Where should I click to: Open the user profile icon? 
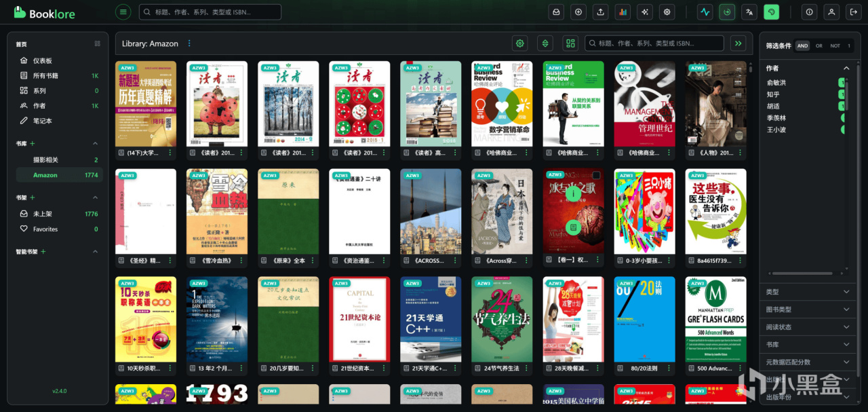pos(831,12)
